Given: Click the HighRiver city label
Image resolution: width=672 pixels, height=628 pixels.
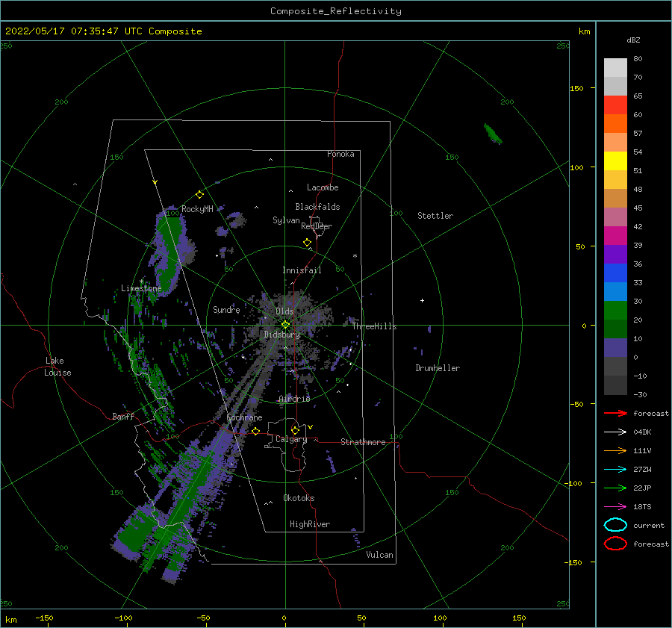Looking at the screenshot, I should [310, 524].
